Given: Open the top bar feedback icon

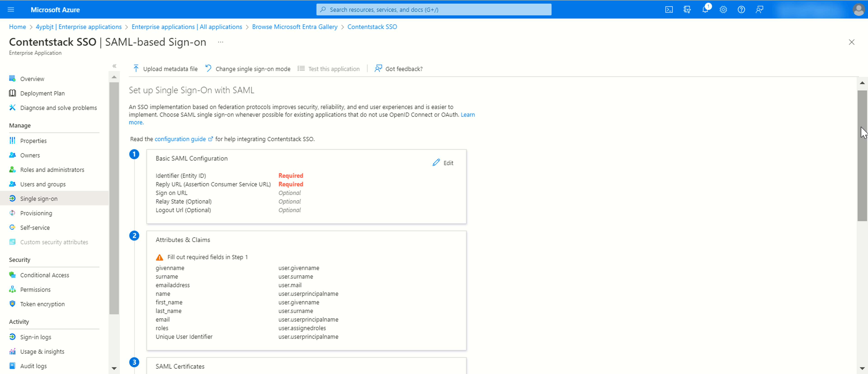Looking at the screenshot, I should coord(759,9).
